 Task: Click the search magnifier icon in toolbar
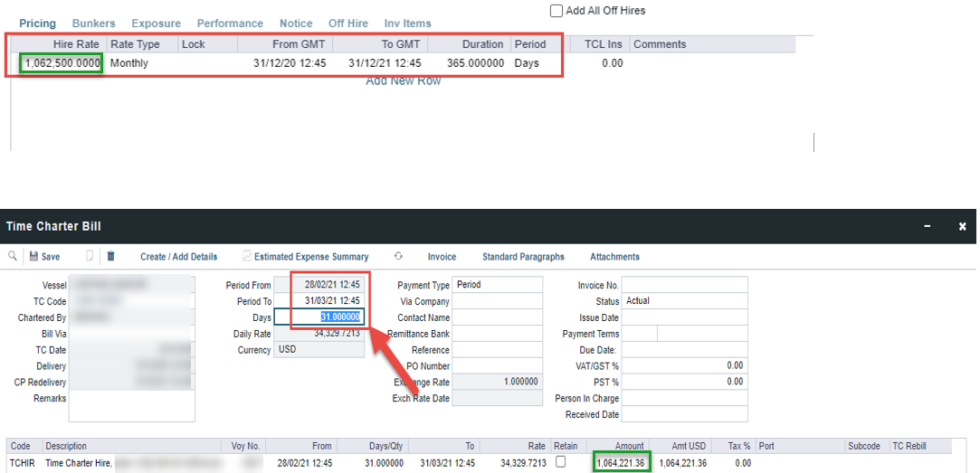point(13,257)
